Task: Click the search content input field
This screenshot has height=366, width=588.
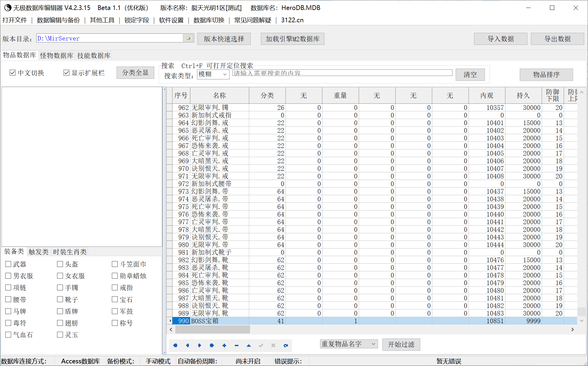Action: 342,73
